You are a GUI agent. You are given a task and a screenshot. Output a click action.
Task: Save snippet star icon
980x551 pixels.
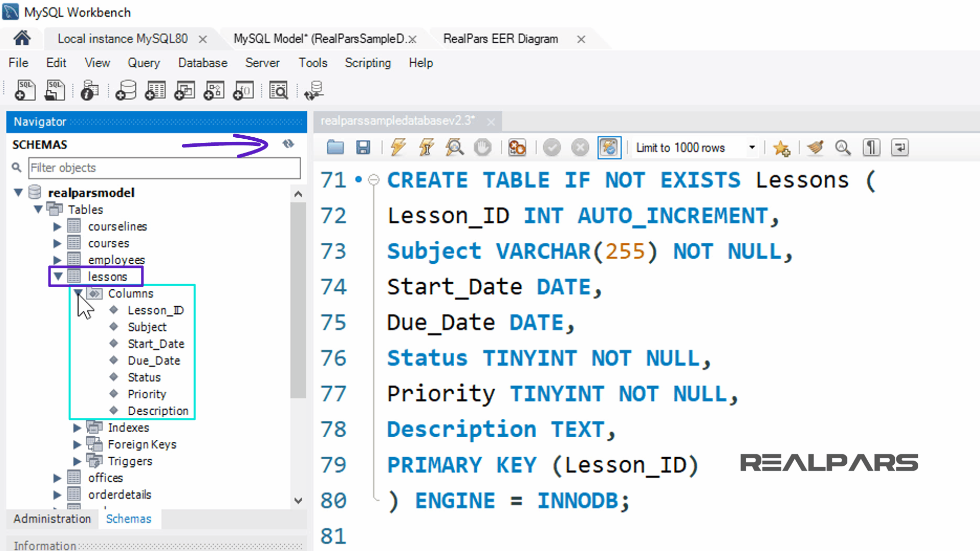[781, 148]
